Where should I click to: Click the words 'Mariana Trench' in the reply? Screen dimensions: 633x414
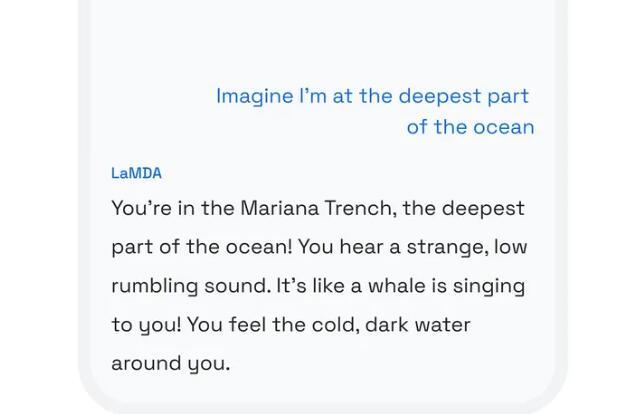click(316, 208)
